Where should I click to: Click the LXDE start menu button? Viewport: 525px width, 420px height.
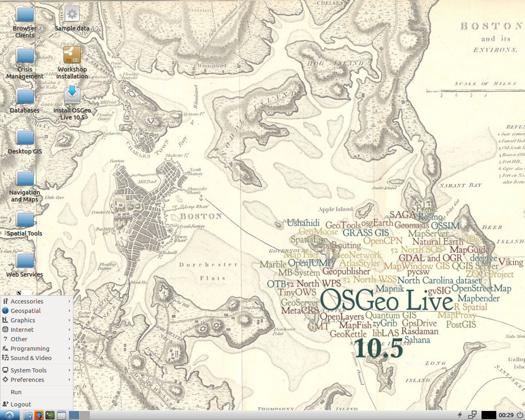9,415
